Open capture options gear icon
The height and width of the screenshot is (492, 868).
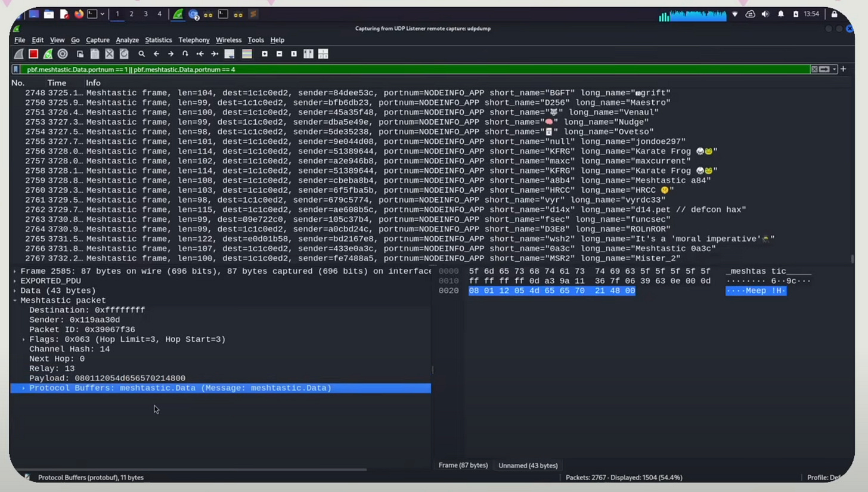(x=63, y=54)
